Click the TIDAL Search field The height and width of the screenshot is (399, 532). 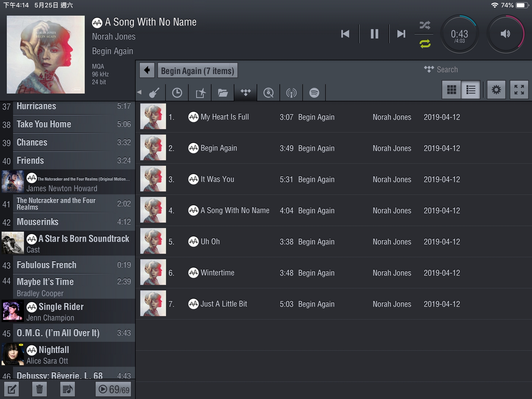coord(447,70)
